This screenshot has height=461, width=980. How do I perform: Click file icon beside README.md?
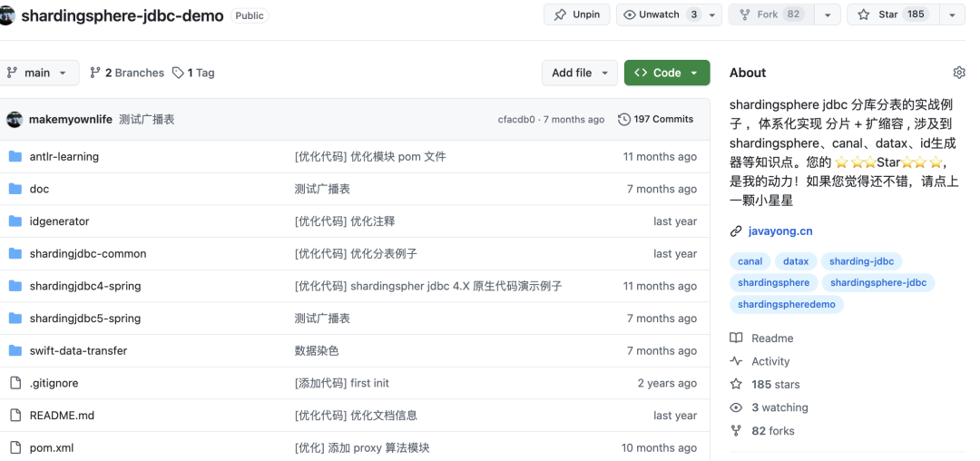coord(15,416)
